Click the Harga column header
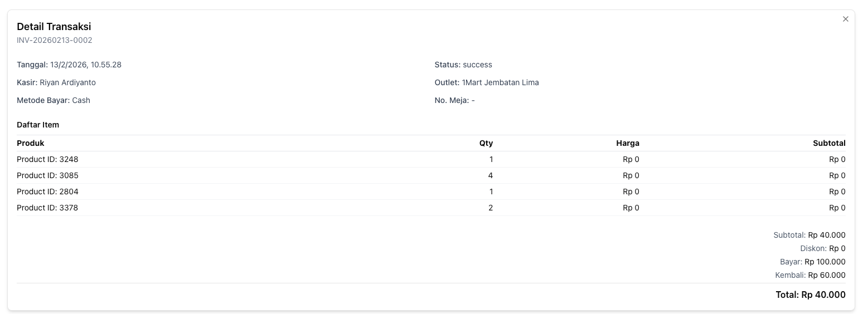 (627, 143)
